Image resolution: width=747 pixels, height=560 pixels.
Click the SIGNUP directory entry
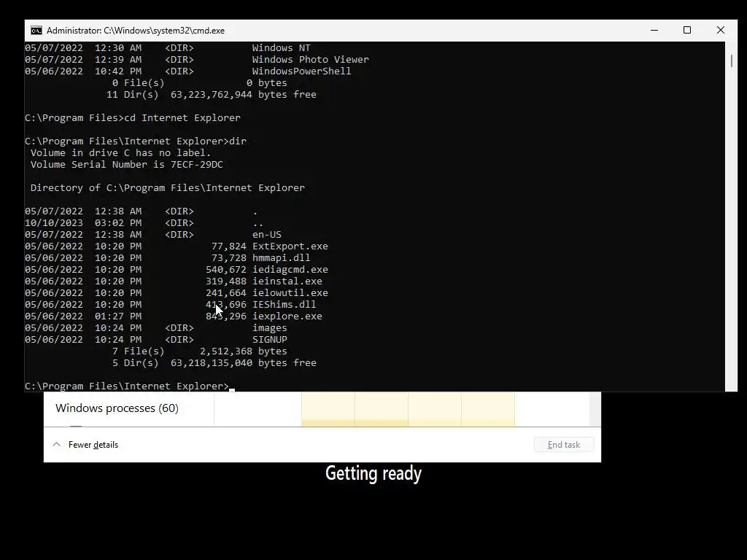[270, 340]
